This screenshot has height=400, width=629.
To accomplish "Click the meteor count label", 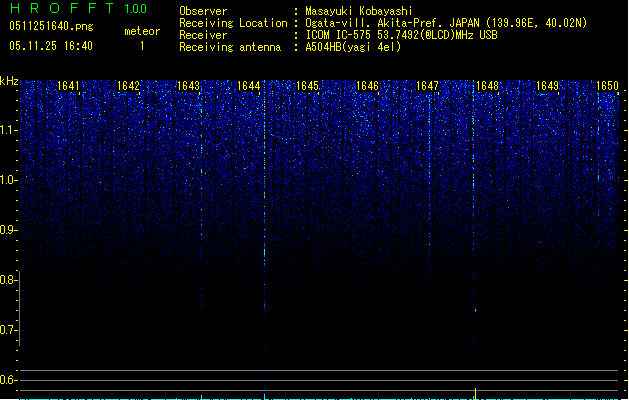I will (142, 31).
